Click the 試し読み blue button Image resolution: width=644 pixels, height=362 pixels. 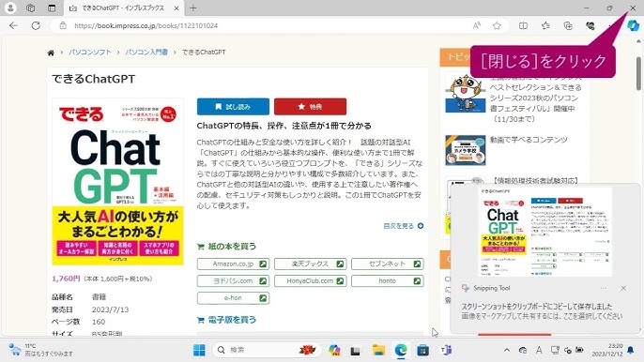click(233, 107)
